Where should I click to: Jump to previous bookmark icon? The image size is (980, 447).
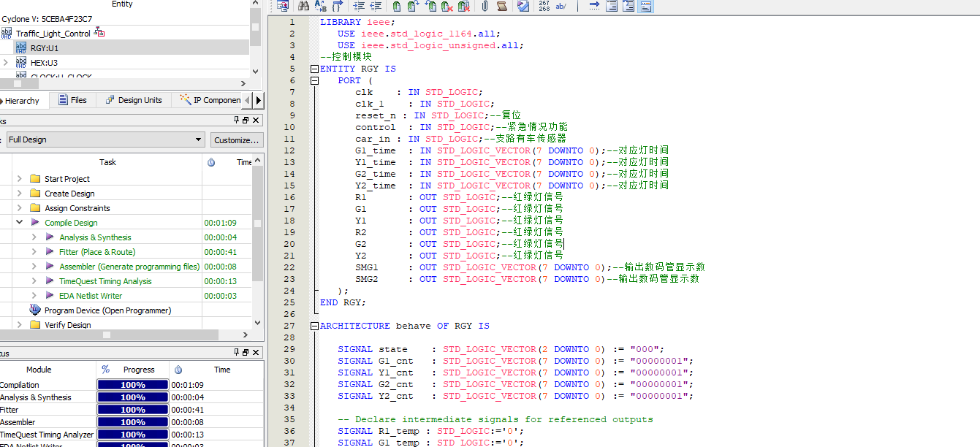point(430,6)
